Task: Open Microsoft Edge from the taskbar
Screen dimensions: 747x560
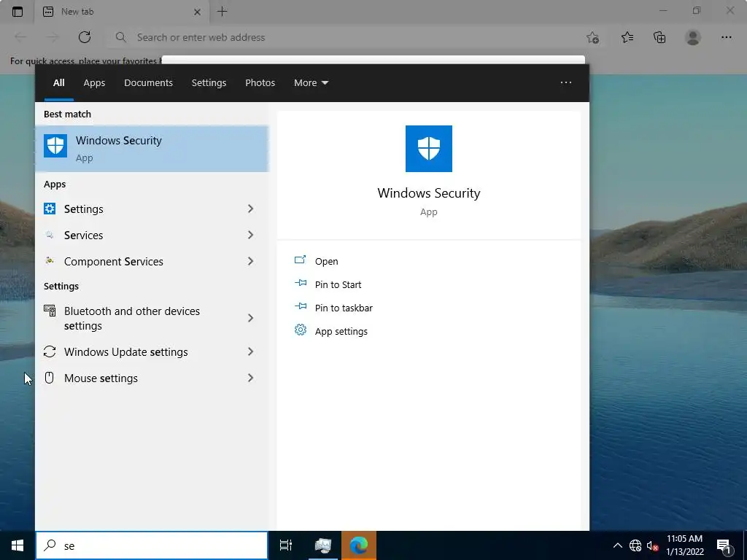Action: tap(359, 545)
